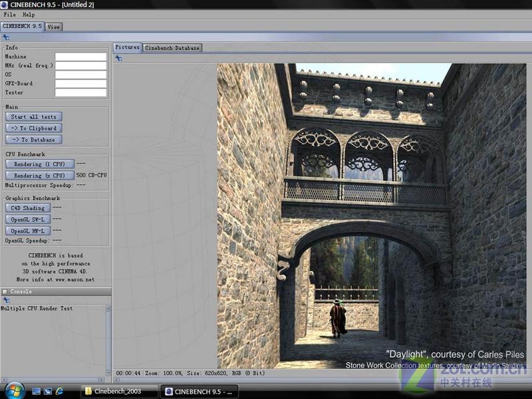
Task: Open the Cinebench Database tab
Action: 172,48
